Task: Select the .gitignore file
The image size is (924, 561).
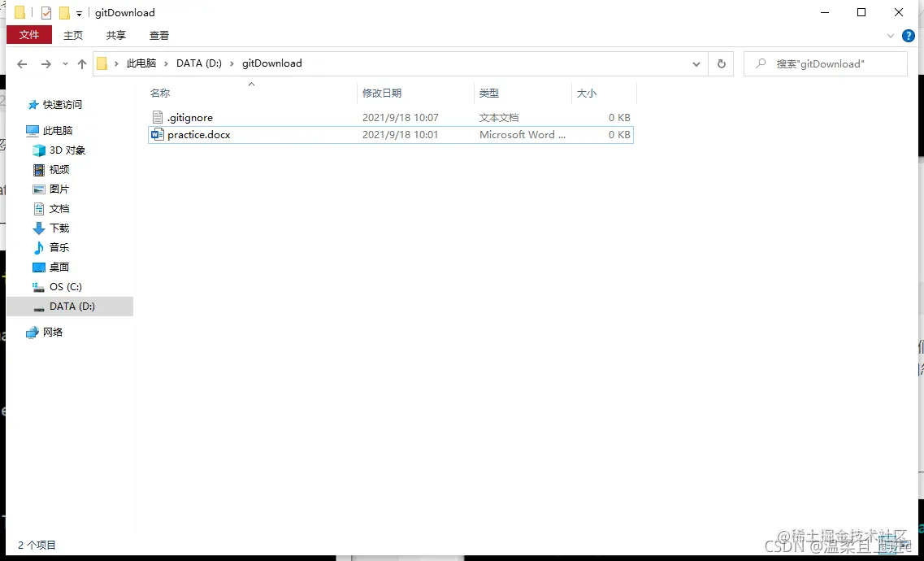Action: [390, 118]
